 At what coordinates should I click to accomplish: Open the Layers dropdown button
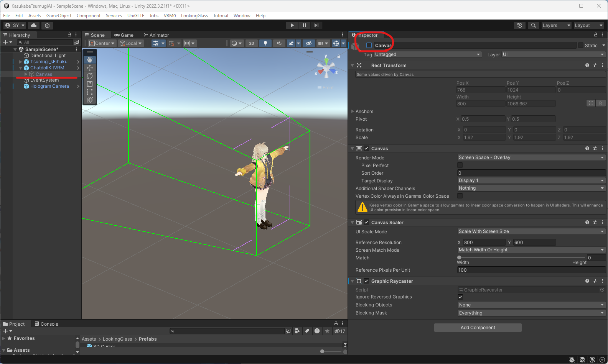556,25
